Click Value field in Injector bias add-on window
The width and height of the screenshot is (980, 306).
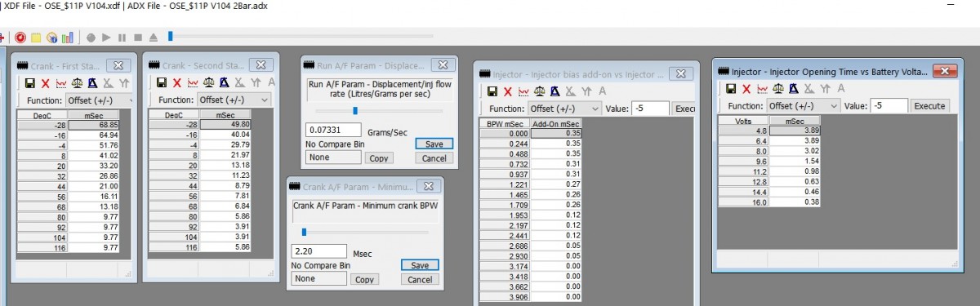(x=650, y=108)
